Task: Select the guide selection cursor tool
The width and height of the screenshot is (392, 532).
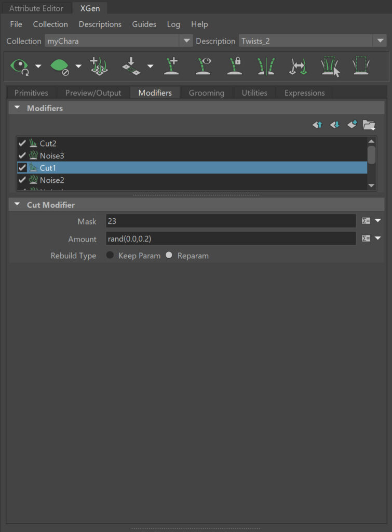Action: pos(330,66)
